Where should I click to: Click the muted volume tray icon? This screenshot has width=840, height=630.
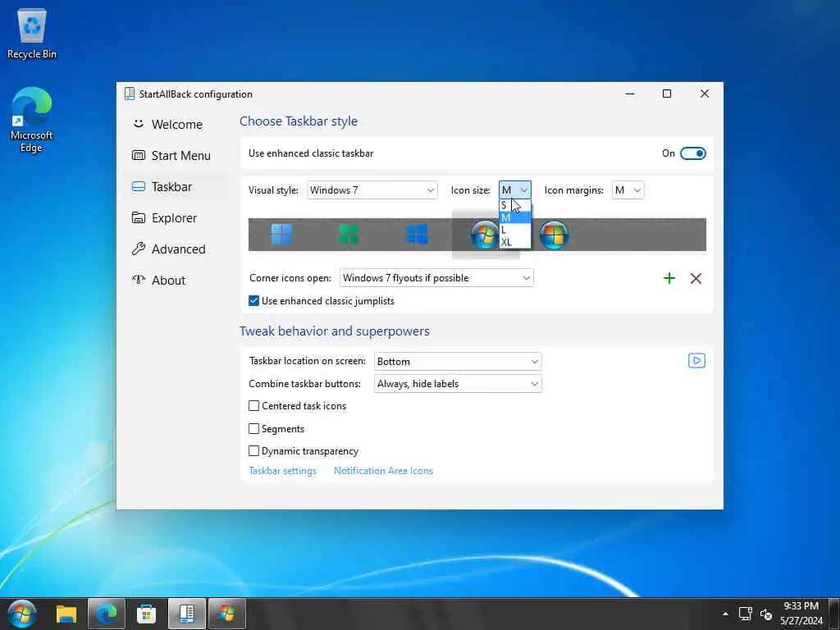[x=766, y=614]
